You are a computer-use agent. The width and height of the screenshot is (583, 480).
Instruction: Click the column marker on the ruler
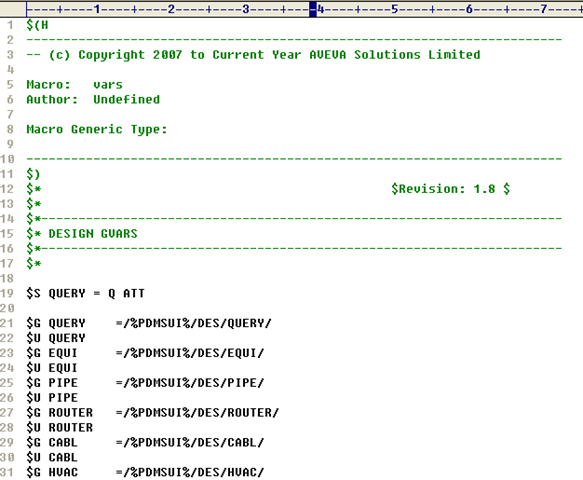(x=313, y=9)
